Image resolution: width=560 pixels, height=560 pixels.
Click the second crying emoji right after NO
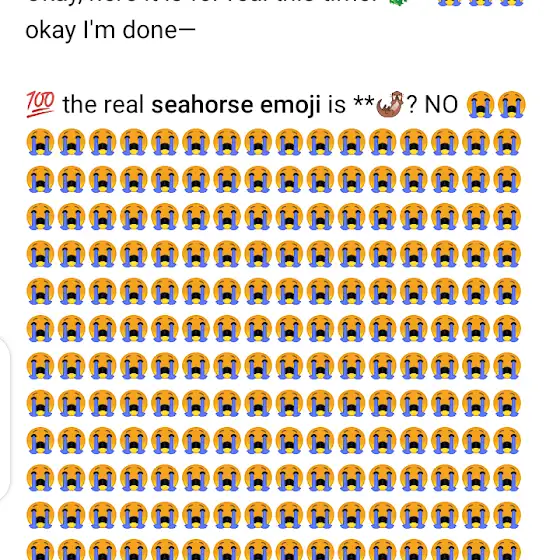[x=511, y=104]
